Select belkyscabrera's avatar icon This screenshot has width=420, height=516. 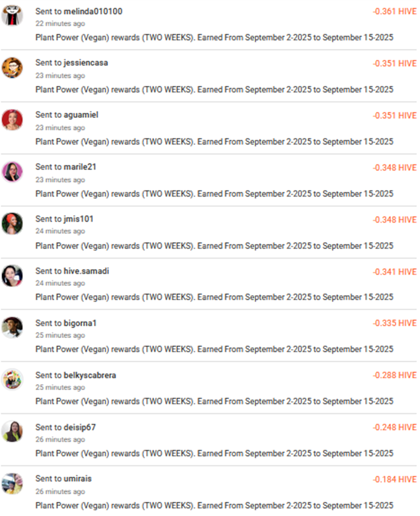click(12, 379)
